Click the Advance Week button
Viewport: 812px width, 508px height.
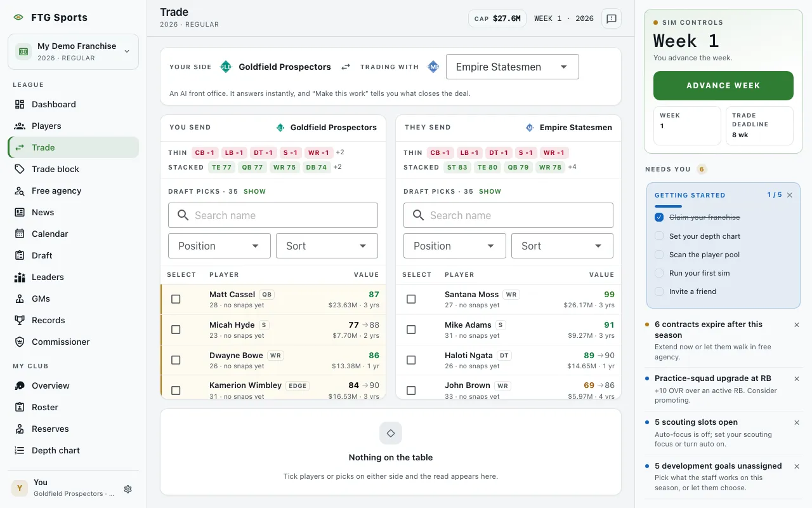723,86
